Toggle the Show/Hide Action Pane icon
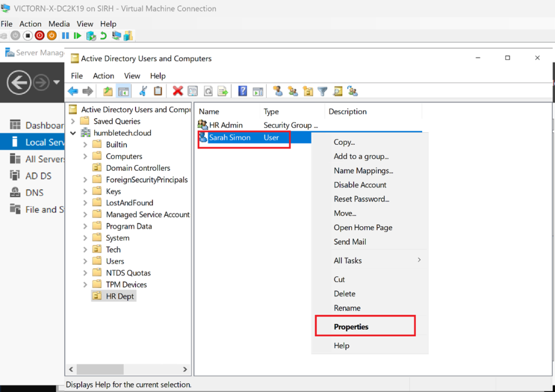 [257, 92]
